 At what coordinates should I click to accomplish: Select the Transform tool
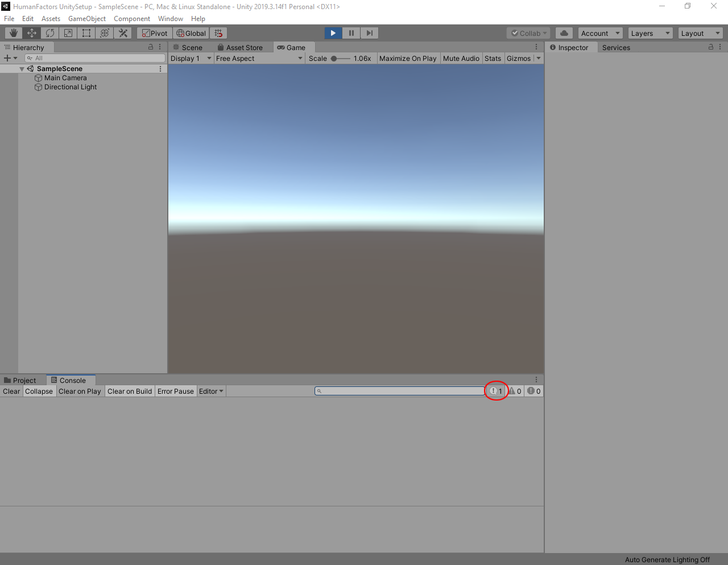105,33
